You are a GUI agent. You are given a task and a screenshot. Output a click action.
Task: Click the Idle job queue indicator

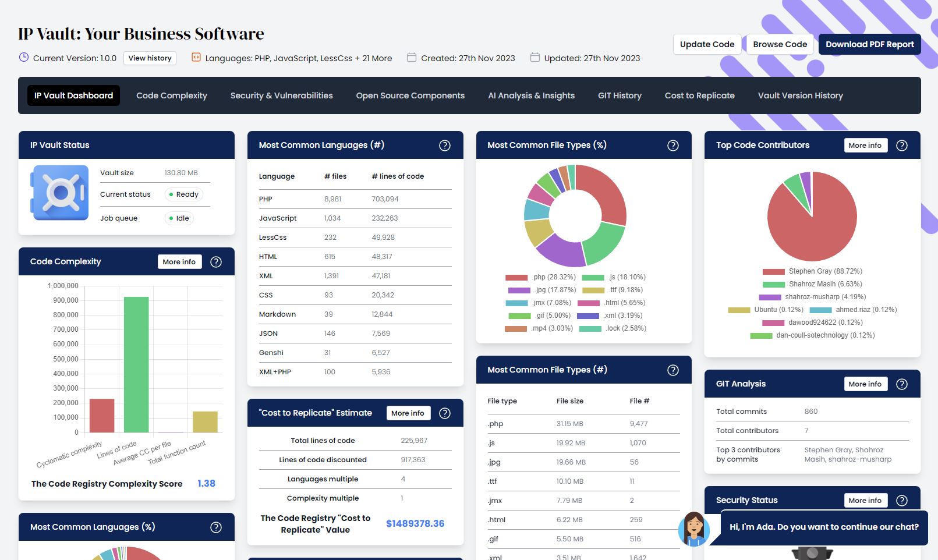click(x=180, y=218)
